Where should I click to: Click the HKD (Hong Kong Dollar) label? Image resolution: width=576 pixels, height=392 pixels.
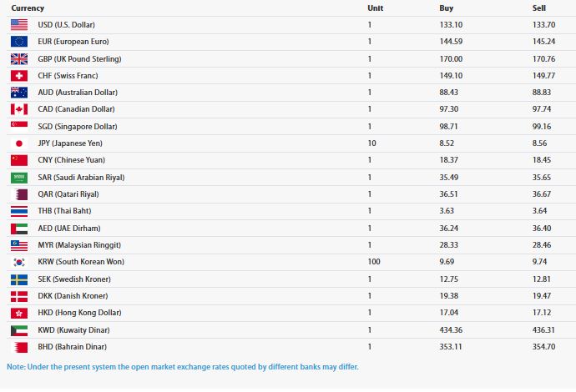(x=79, y=313)
